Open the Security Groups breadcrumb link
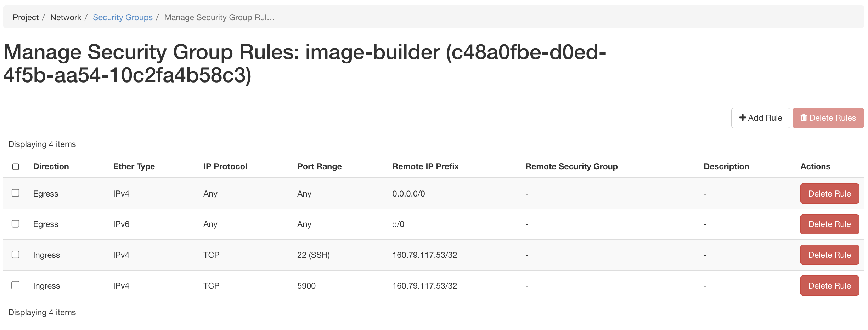This screenshot has width=868, height=330. point(123,17)
